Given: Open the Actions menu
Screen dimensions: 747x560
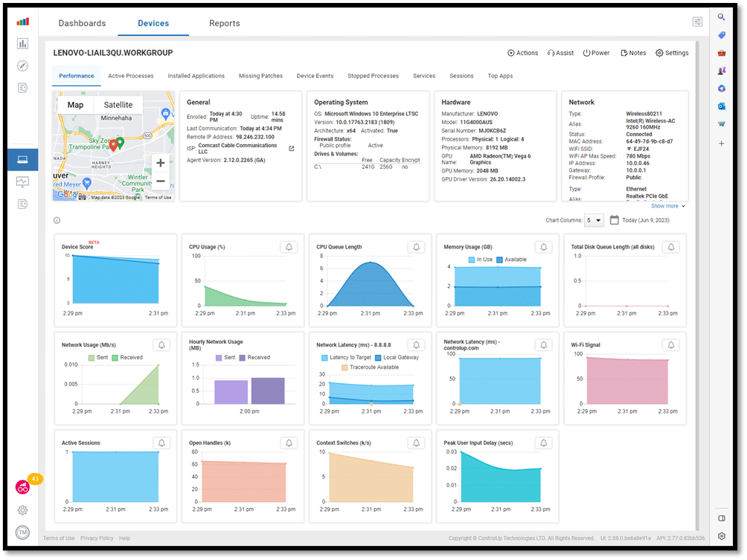Looking at the screenshot, I should (522, 53).
